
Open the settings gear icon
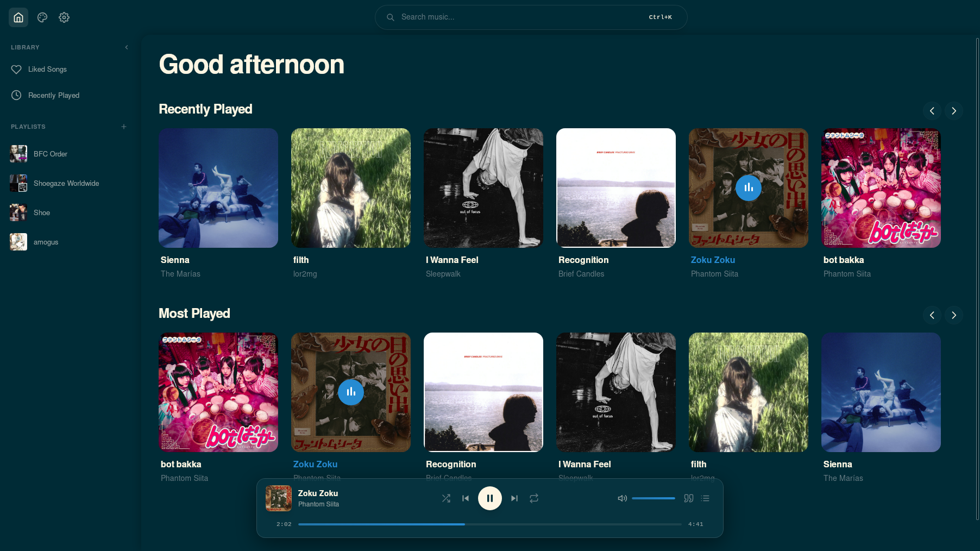point(64,17)
